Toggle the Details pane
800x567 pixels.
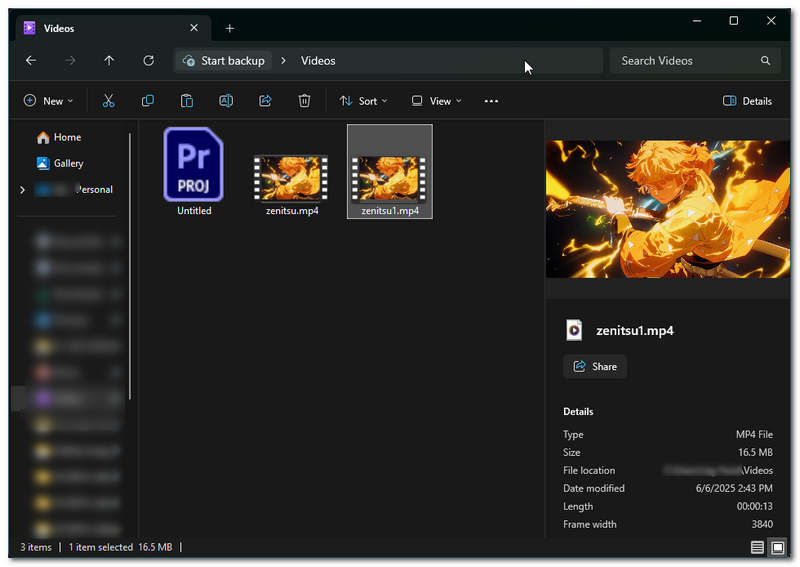747,101
